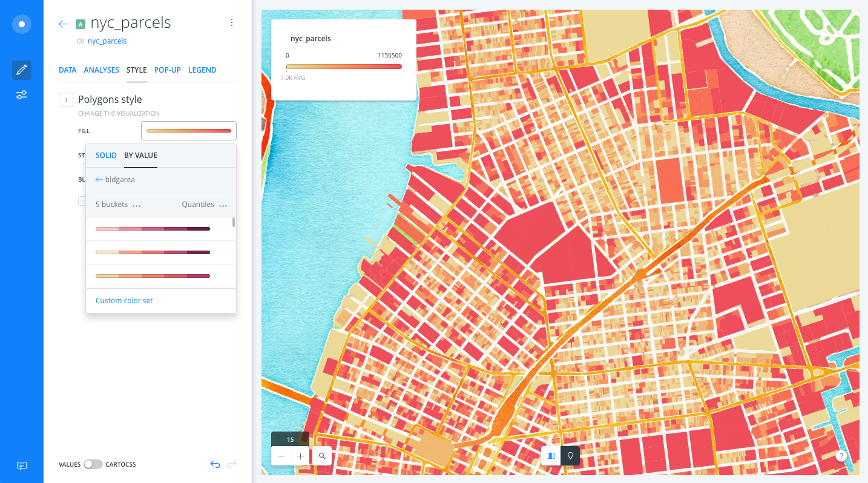Redo the style change

pyautogui.click(x=232, y=464)
